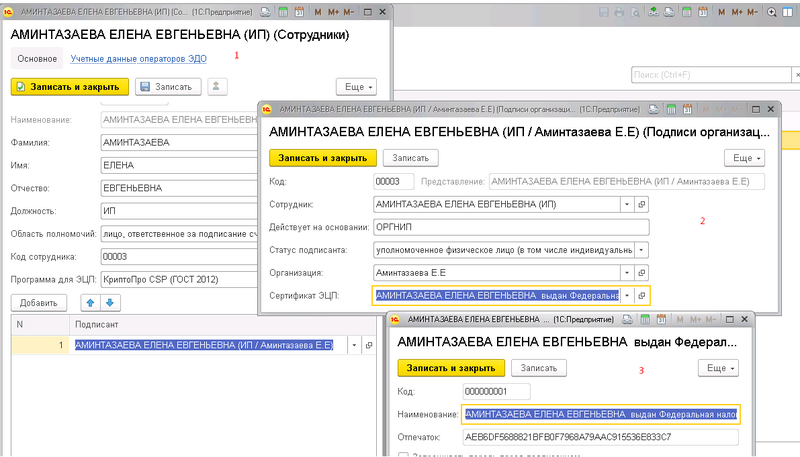800x457 pixels.
Task: Click the user icon button beside Записать
Action: [x=217, y=87]
